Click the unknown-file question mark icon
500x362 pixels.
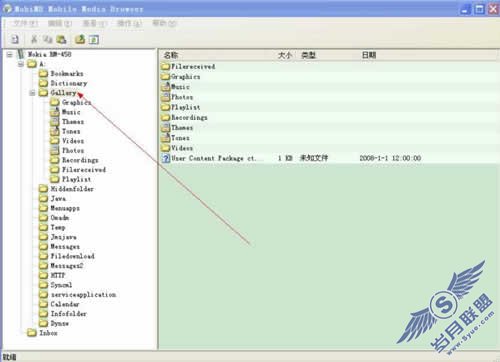tap(166, 158)
